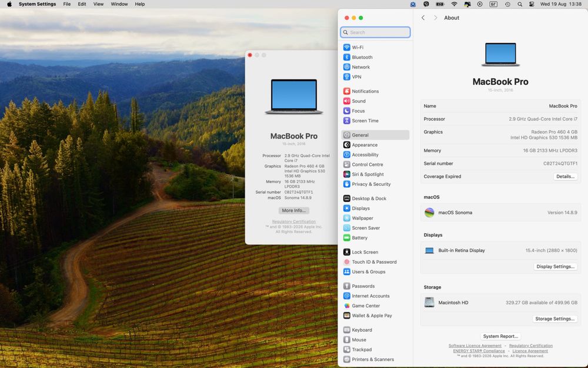The height and width of the screenshot is (368, 588).
Task: Click the macOS Sonoma version row
Action: [x=500, y=213]
